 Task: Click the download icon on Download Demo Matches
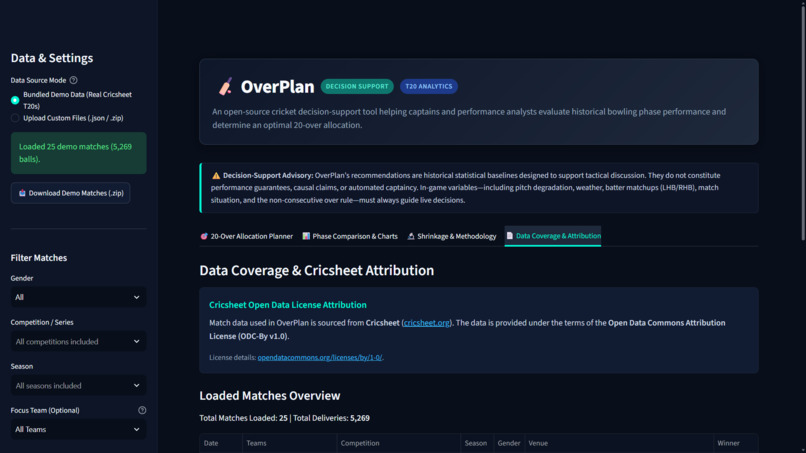click(x=22, y=193)
